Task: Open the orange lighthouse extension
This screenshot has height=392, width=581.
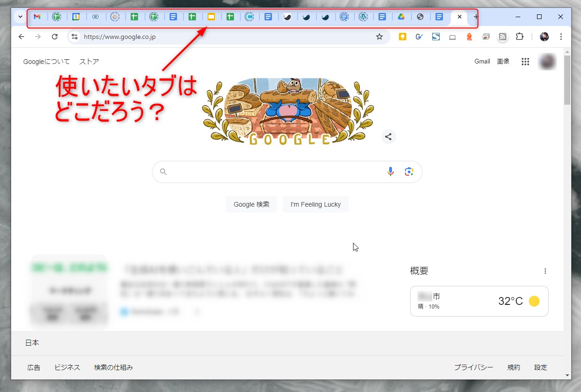Action: (469, 37)
